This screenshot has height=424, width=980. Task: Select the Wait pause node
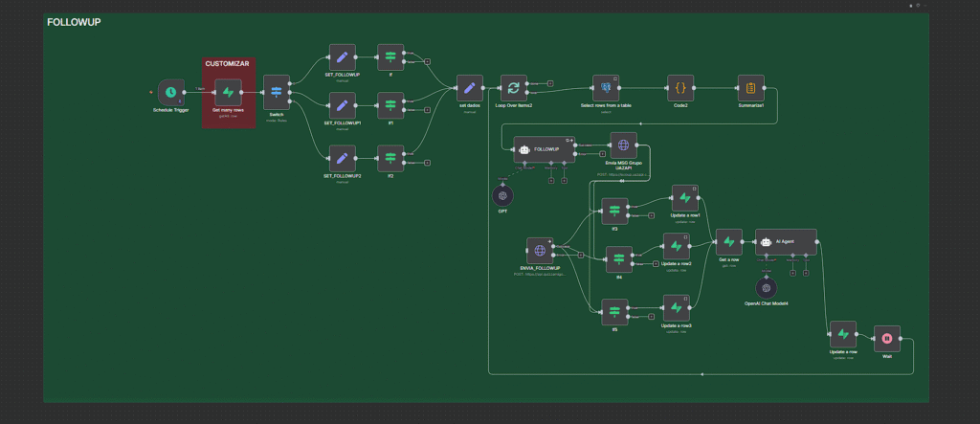(887, 337)
